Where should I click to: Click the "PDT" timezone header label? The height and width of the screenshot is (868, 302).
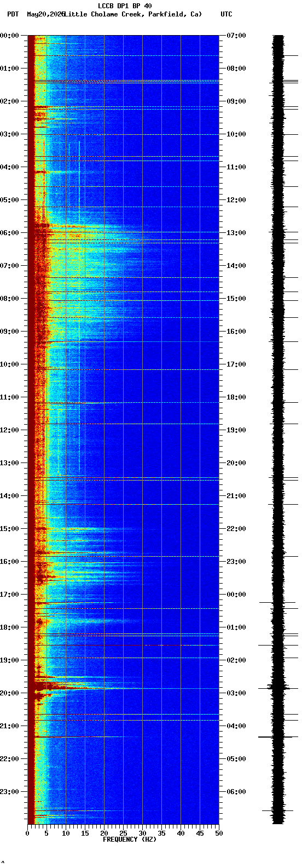click(x=13, y=14)
